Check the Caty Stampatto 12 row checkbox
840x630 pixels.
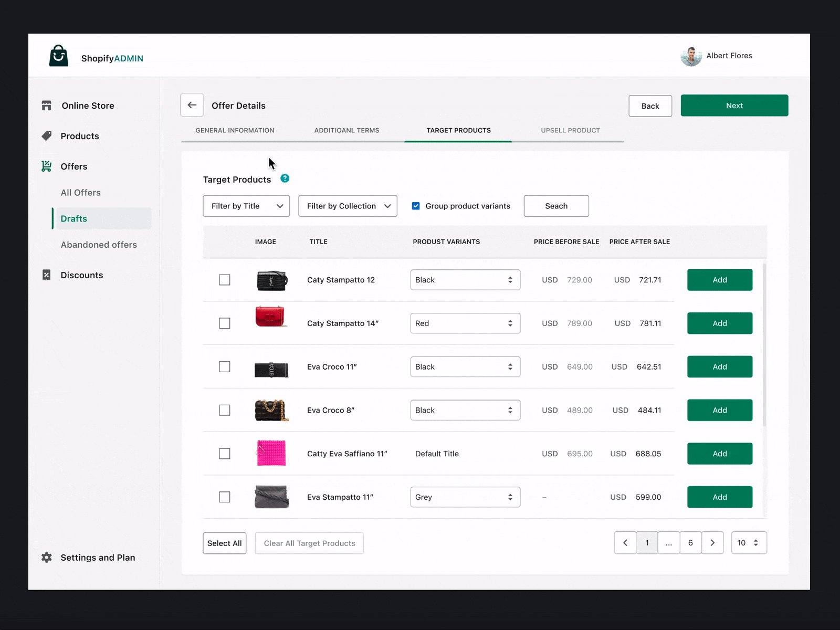click(x=225, y=280)
